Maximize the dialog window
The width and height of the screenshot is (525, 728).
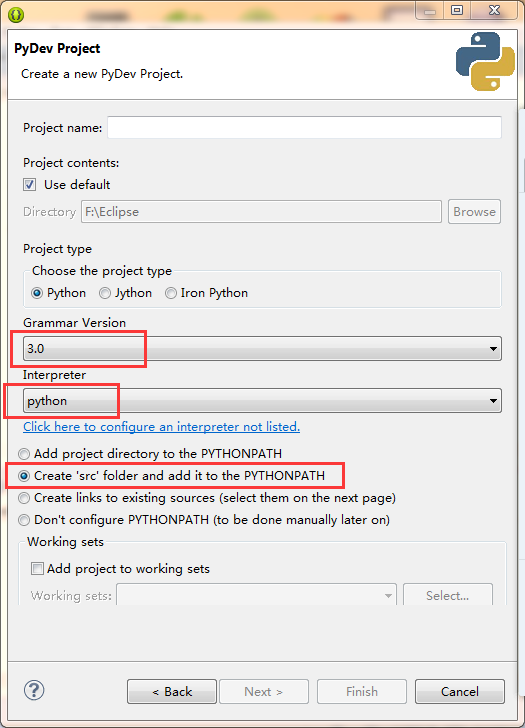pos(457,10)
